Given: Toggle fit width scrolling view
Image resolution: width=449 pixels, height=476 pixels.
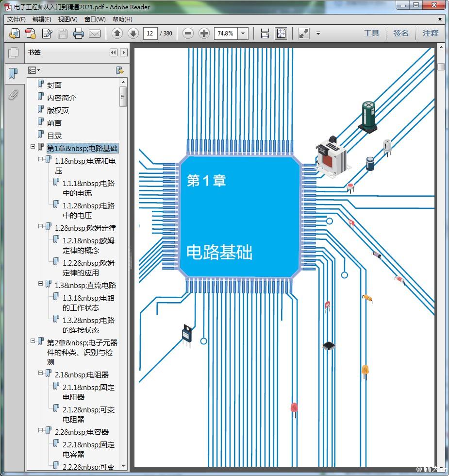Looking at the screenshot, I should click(x=265, y=34).
